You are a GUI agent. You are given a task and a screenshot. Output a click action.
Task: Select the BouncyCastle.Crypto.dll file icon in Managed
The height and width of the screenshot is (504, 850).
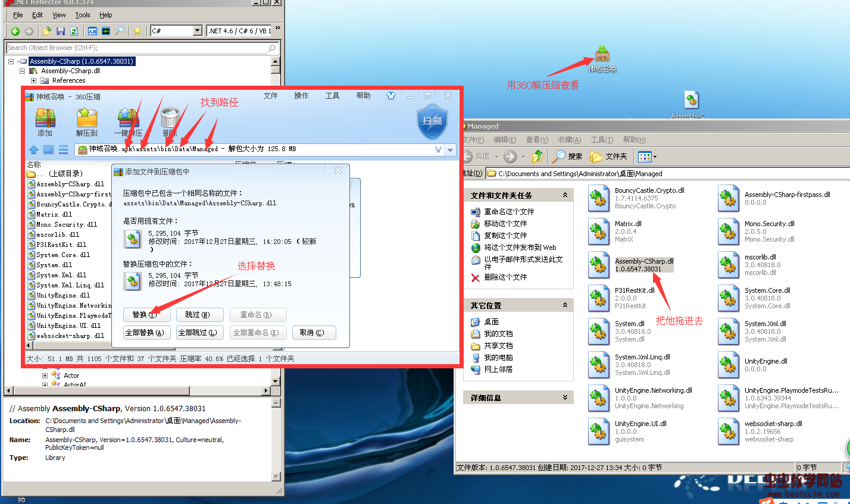tap(598, 198)
